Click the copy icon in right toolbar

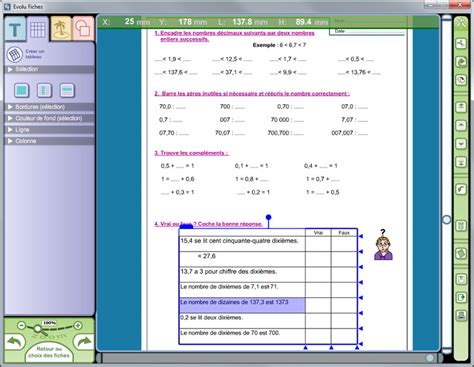pos(461,62)
